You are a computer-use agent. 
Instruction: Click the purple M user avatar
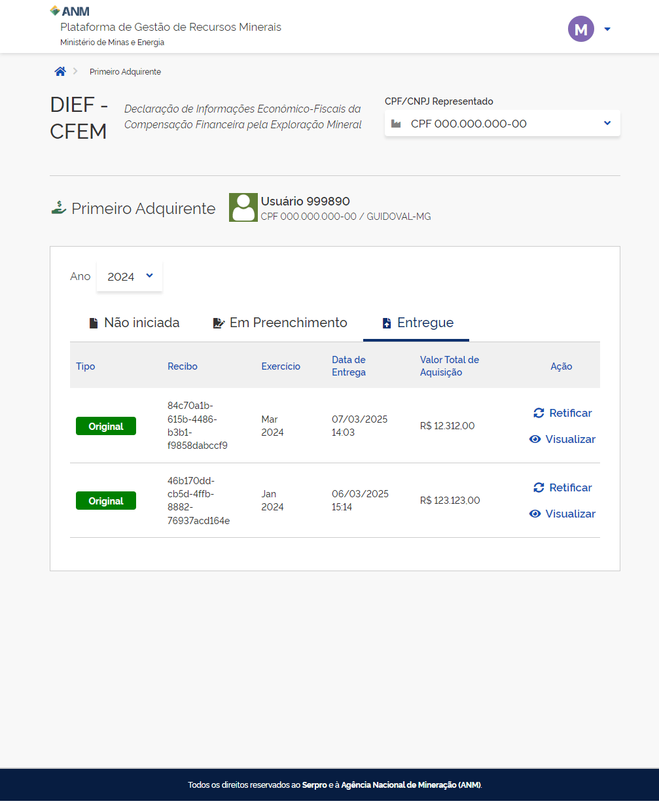[x=580, y=29]
